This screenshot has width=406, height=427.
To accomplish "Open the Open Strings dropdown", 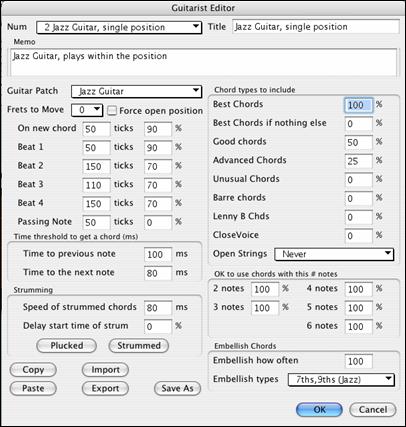I will pyautogui.click(x=334, y=254).
